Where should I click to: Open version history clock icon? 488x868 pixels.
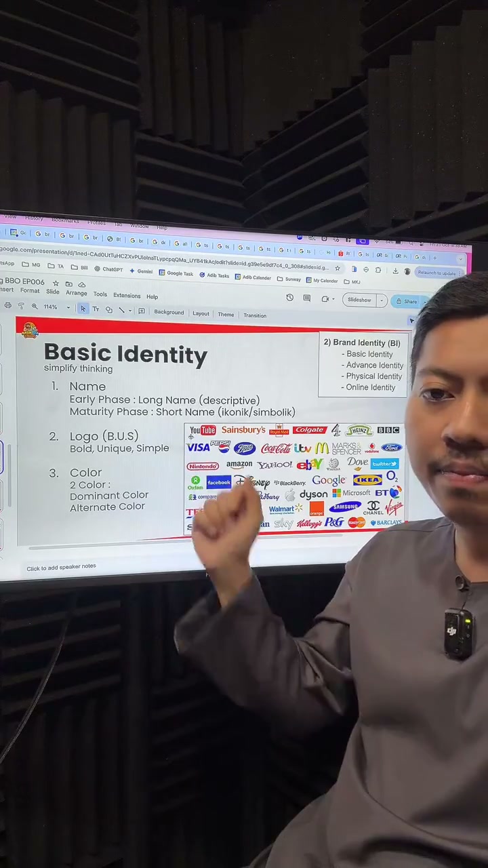point(290,298)
